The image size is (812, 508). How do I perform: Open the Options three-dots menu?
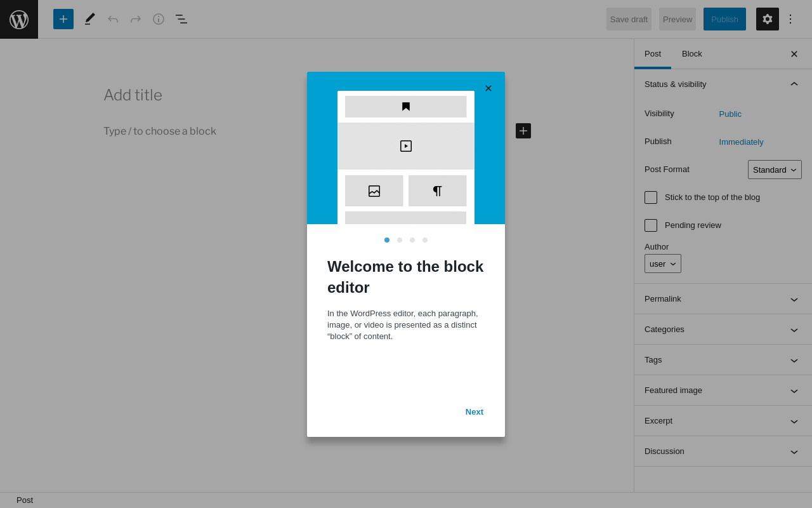(x=790, y=19)
